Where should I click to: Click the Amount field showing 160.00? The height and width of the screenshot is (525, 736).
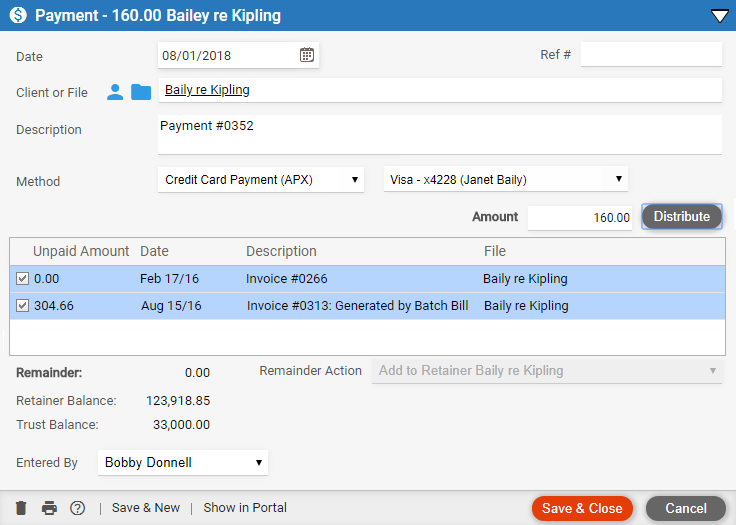coord(581,217)
